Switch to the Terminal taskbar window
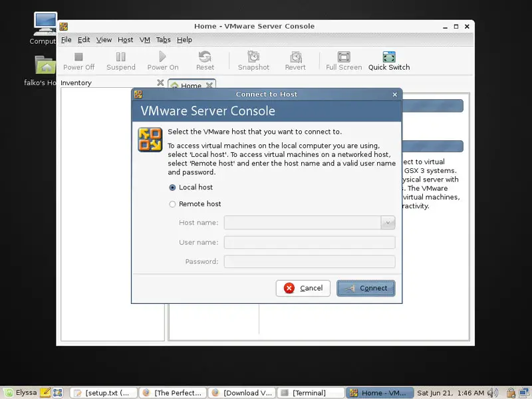532x399 pixels. coord(311,393)
